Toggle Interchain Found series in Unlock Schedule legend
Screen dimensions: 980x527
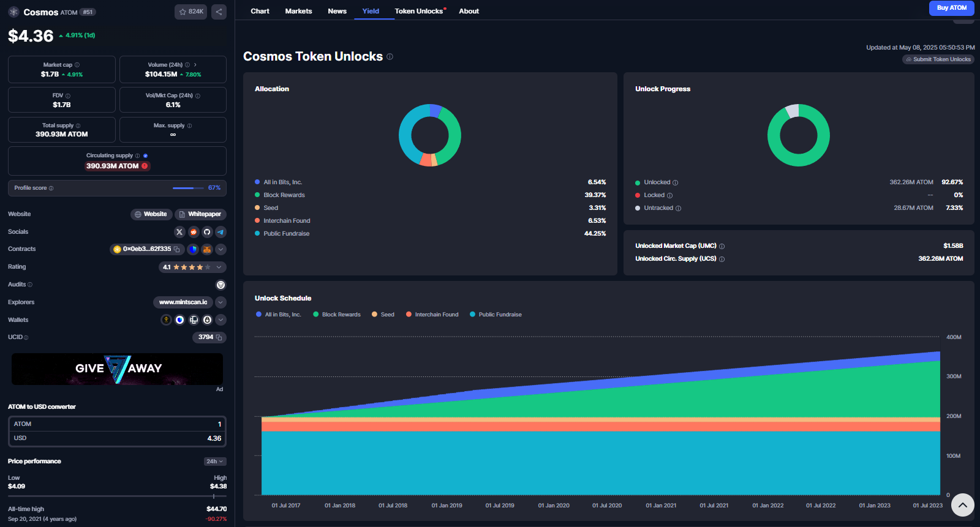[432, 315]
